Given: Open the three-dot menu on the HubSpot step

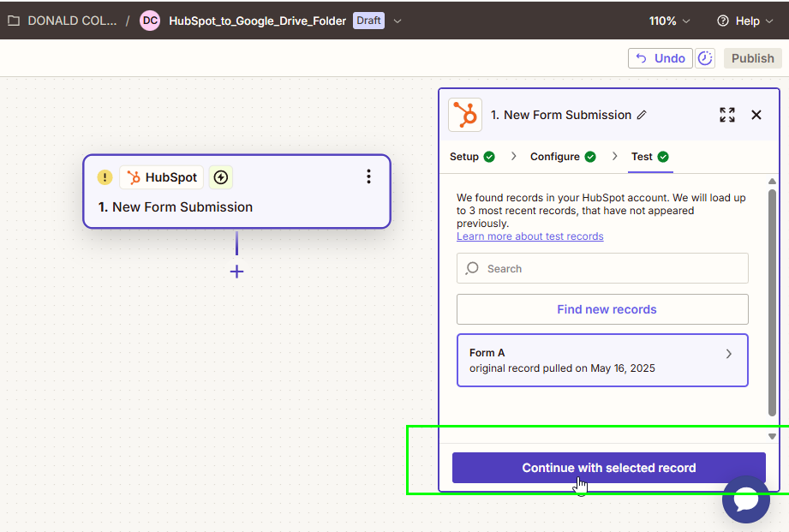Looking at the screenshot, I should pyautogui.click(x=369, y=176).
